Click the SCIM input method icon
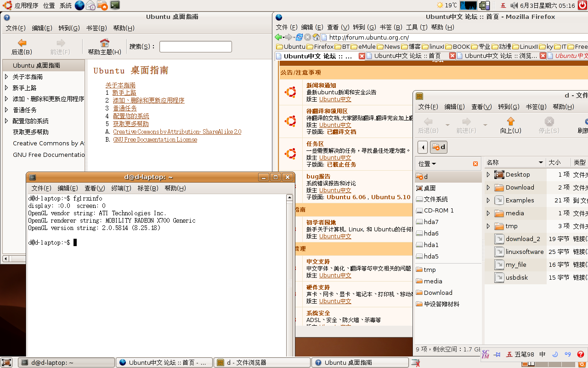 (x=486, y=354)
